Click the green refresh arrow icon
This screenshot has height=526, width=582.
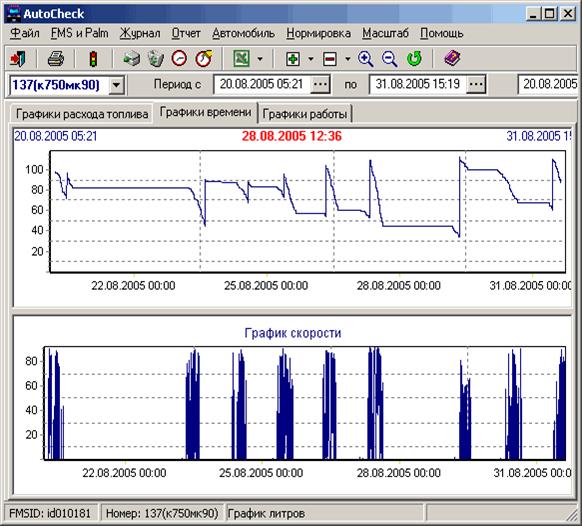(x=414, y=59)
